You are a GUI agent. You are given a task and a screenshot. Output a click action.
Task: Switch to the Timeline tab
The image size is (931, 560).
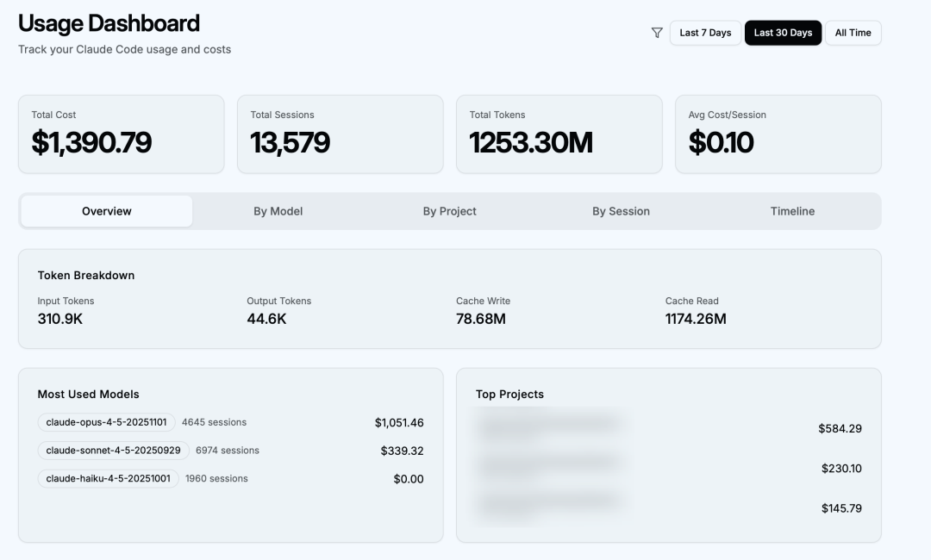click(792, 210)
